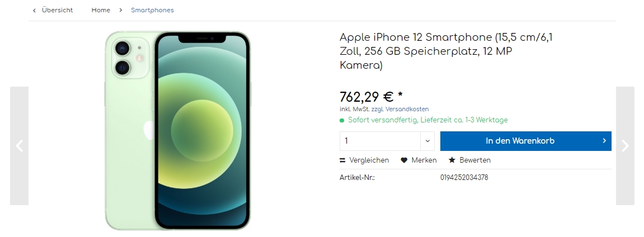Click Vergleichen to compare this product
Screen dimensions: 644x237
(369, 160)
